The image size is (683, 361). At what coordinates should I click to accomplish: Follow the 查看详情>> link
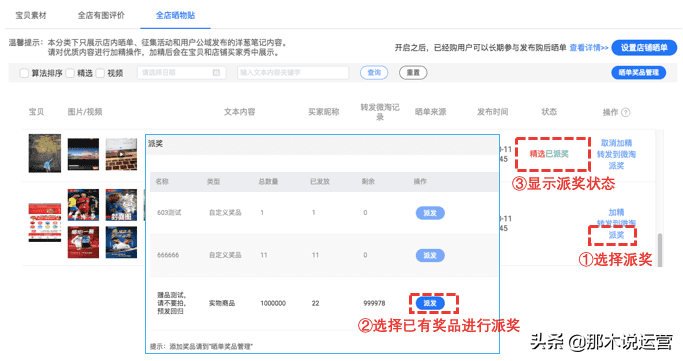(x=589, y=48)
